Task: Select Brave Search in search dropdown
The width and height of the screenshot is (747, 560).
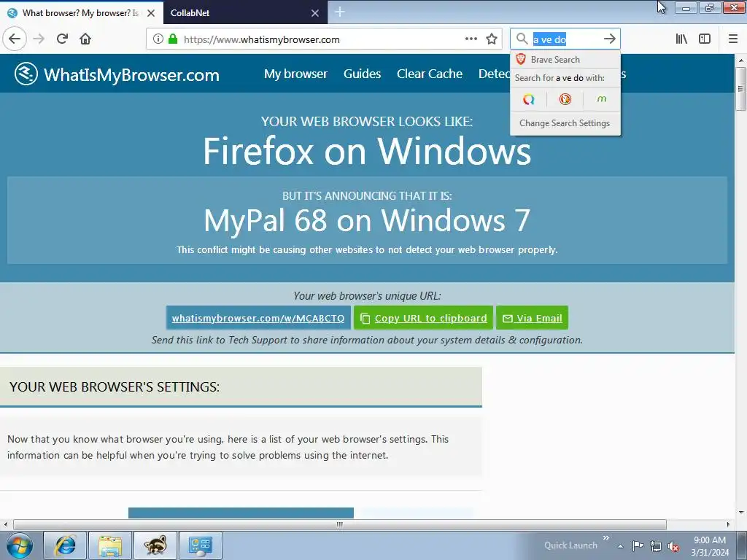Action: coord(565,60)
